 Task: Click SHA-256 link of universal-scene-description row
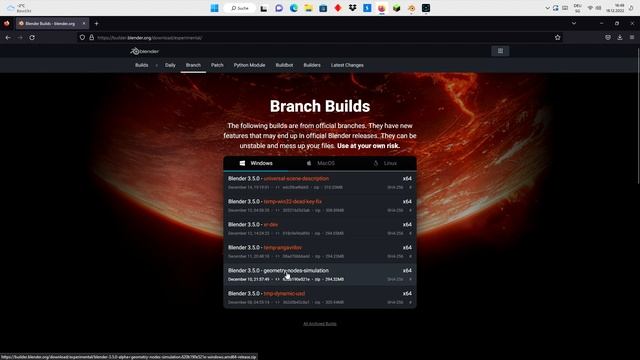(395, 187)
